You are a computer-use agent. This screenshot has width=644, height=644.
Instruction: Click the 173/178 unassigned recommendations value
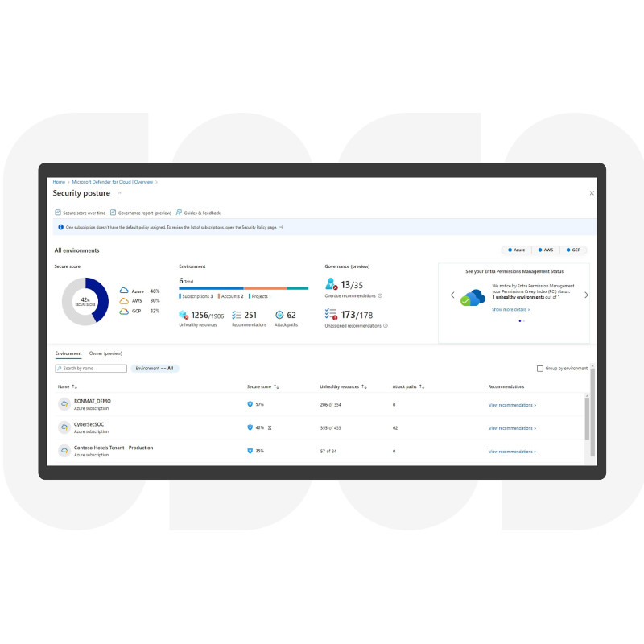point(357,315)
